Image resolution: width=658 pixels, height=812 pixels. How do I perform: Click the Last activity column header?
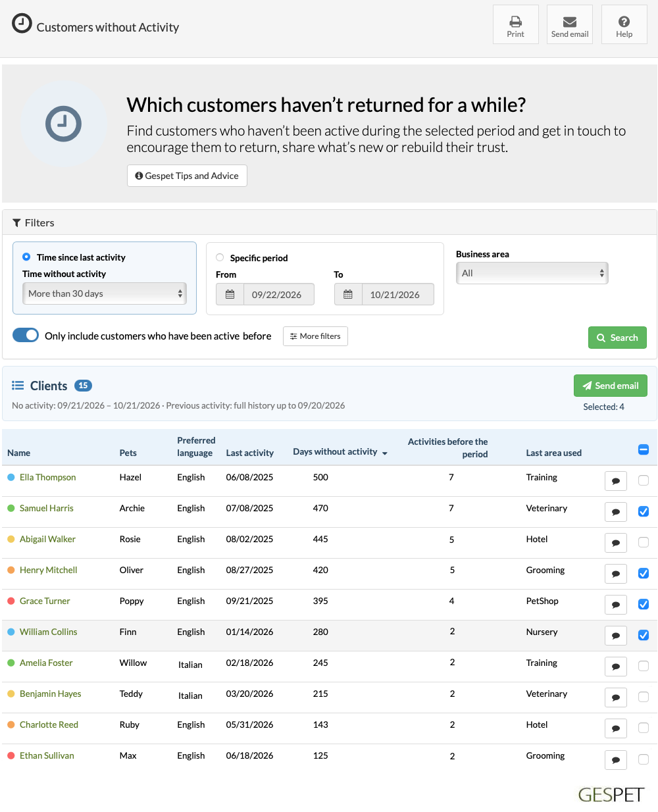(249, 453)
